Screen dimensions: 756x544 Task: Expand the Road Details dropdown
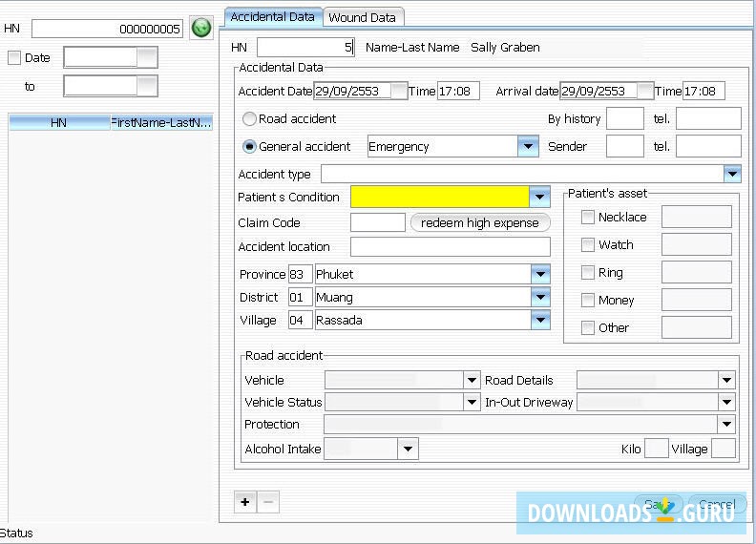click(726, 380)
